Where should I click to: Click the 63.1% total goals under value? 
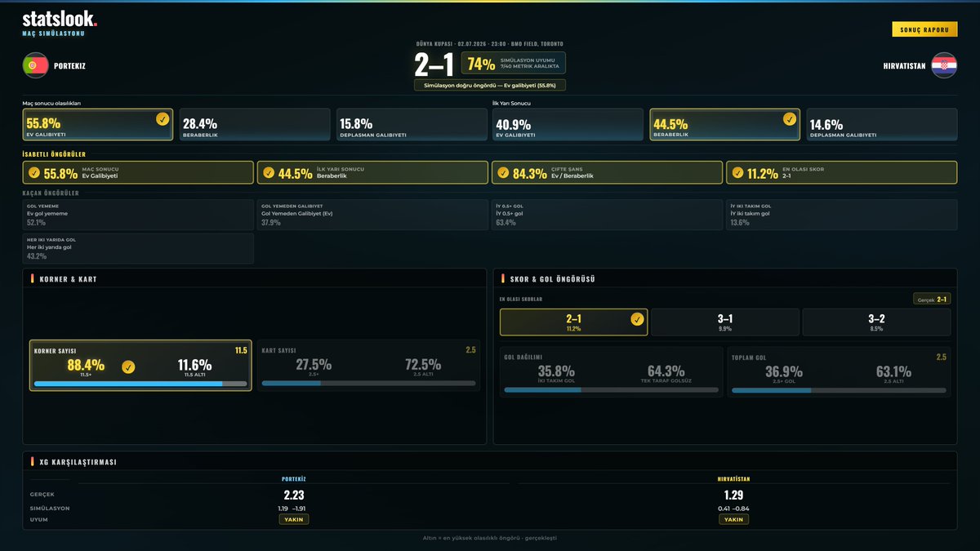[x=893, y=371]
